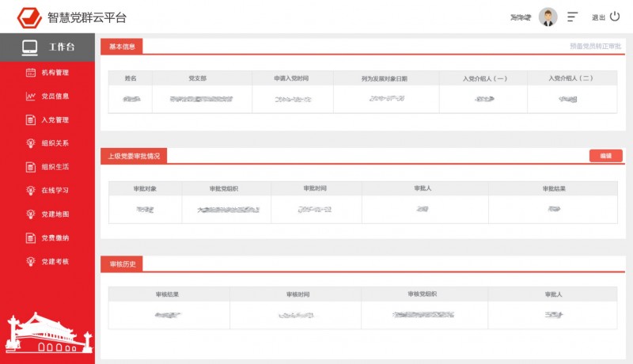Click the 审批对象 column header
The width and height of the screenshot is (633, 364).
145,188
